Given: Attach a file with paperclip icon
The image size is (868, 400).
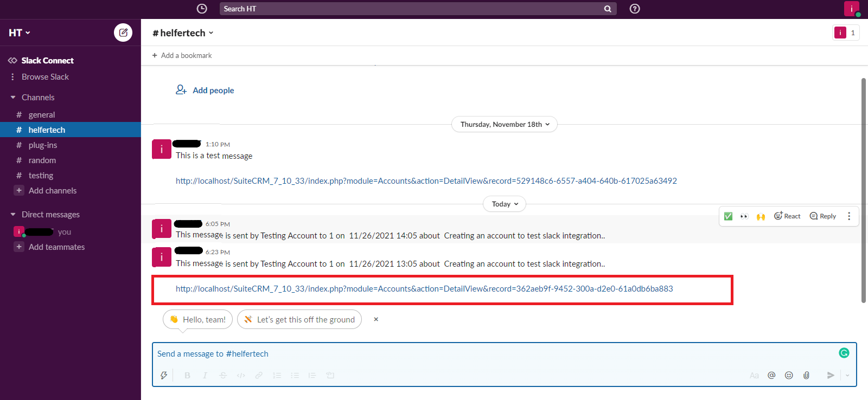Looking at the screenshot, I should pos(806,375).
